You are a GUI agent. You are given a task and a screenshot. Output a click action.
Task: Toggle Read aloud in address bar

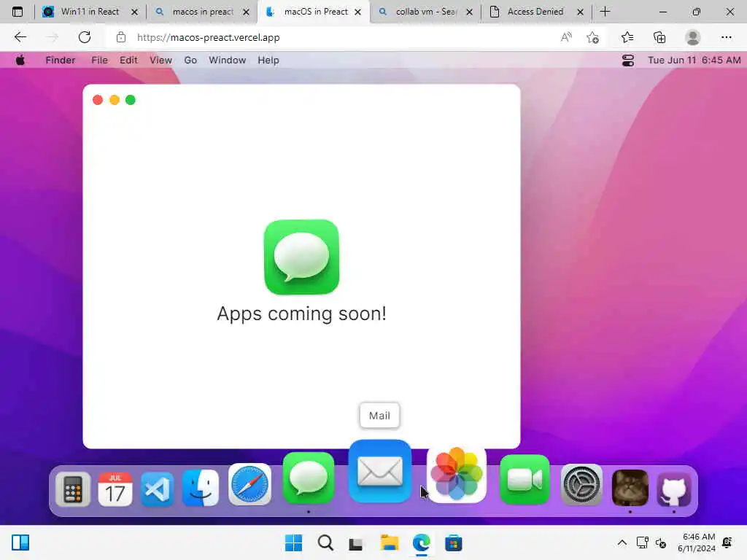[x=566, y=37]
